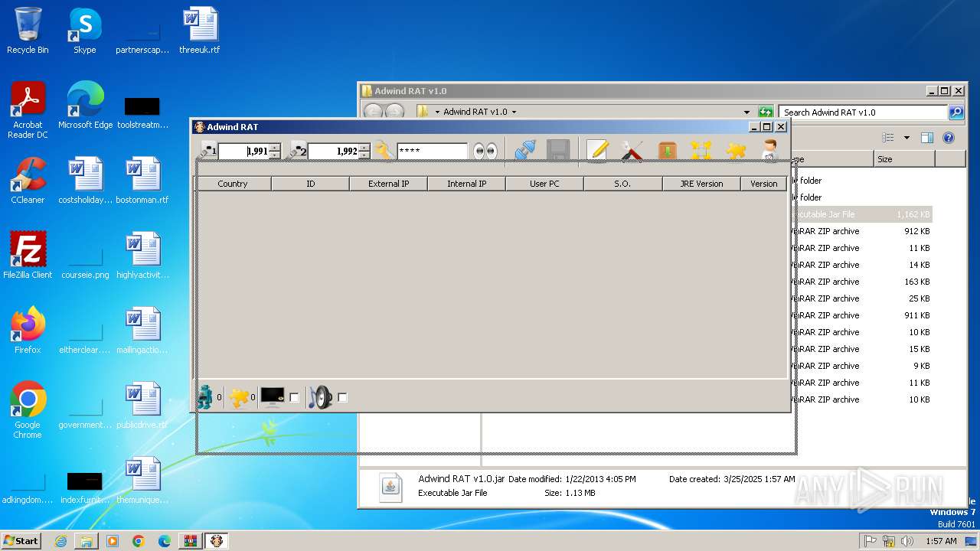Viewport: 980px width, 551px height.
Task: Click the jar file icon in details pane
Action: click(391, 486)
